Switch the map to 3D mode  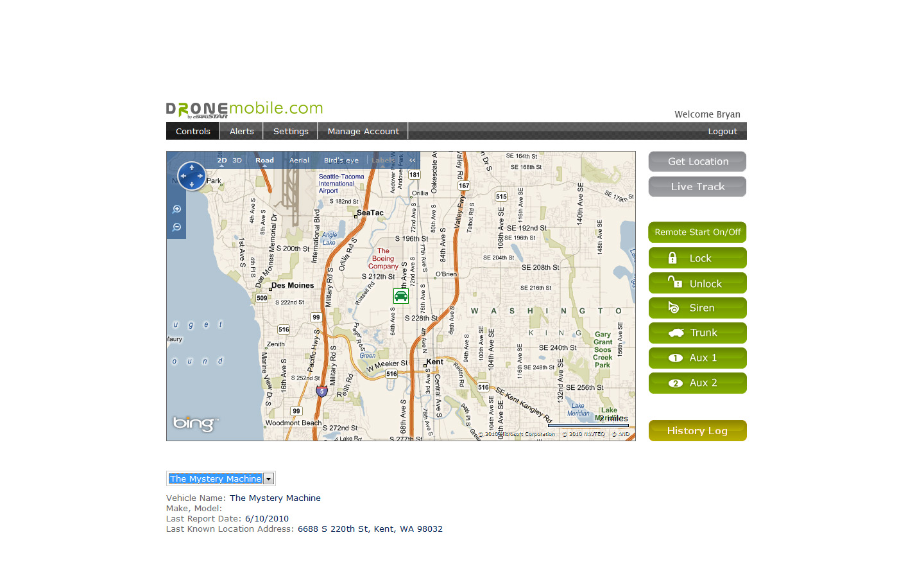pos(237,161)
